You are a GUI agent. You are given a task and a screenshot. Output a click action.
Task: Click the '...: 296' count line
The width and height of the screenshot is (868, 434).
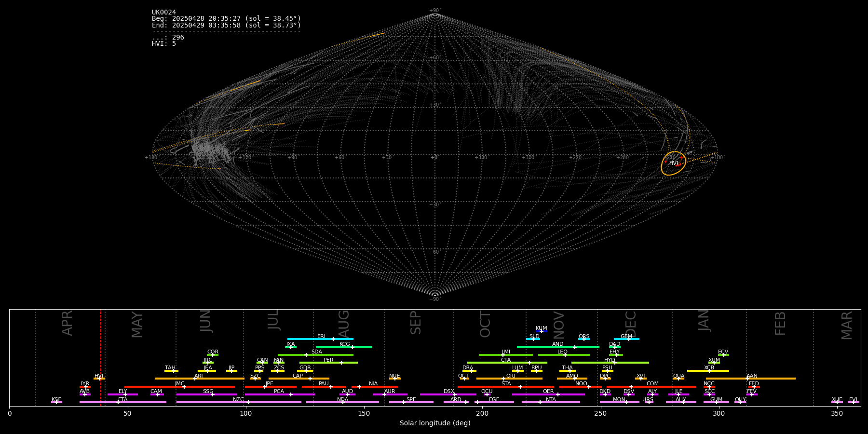(x=168, y=37)
